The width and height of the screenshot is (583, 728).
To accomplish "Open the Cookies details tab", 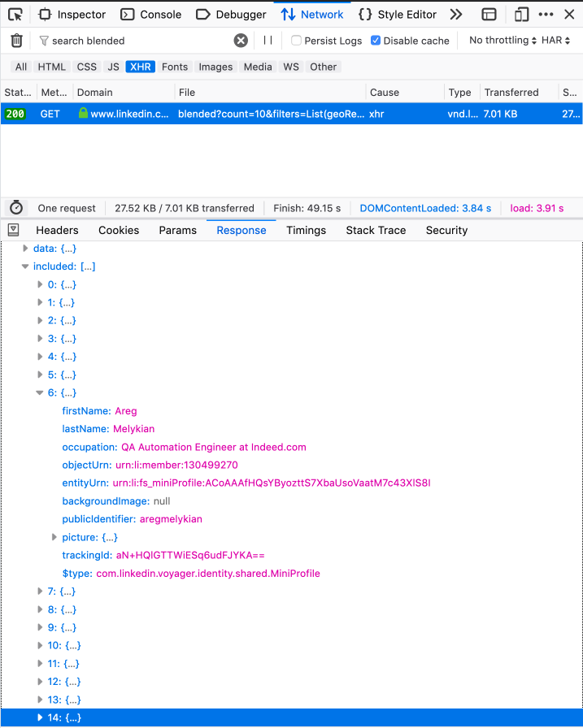I will (119, 230).
